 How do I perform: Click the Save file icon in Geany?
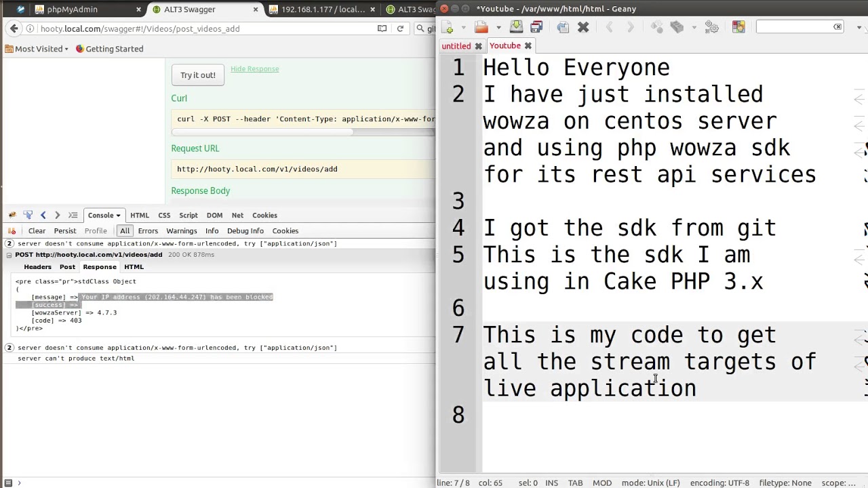(x=516, y=27)
